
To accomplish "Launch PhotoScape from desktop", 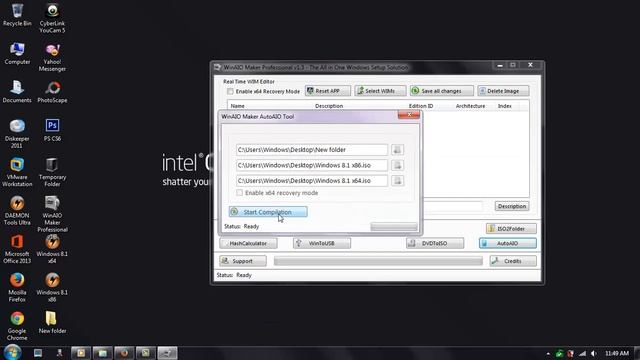I will (52, 91).
